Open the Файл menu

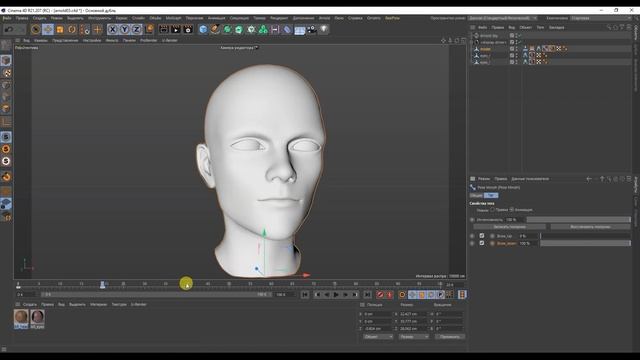coord(7,18)
